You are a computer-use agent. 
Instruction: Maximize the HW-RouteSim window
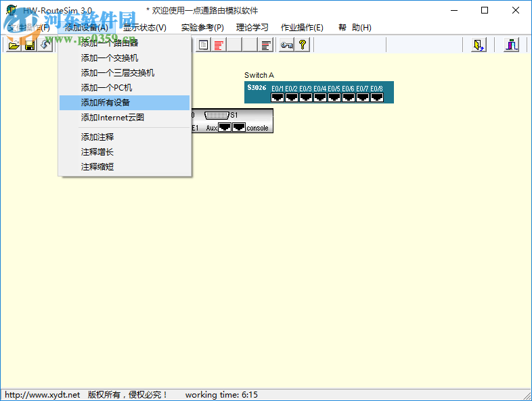(x=485, y=11)
